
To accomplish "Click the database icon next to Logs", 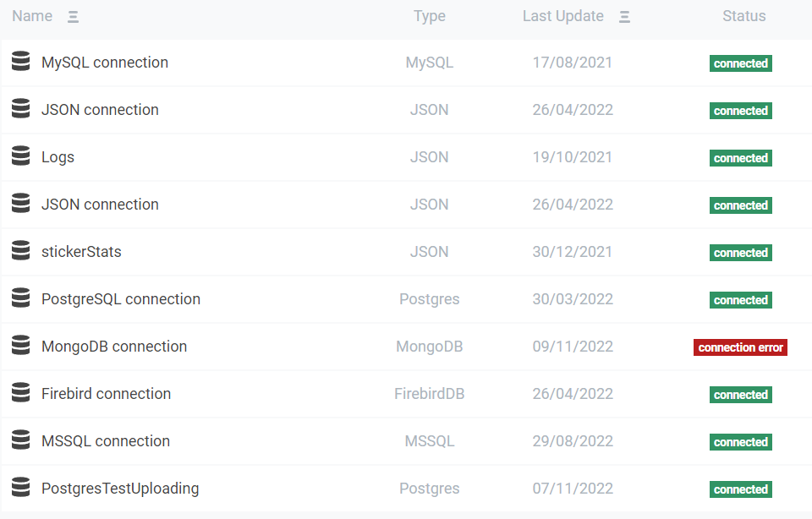I will (20, 156).
